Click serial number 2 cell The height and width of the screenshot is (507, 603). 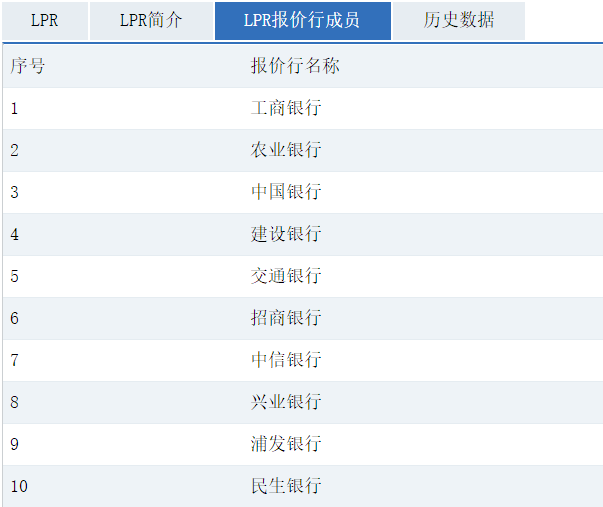click(14, 150)
